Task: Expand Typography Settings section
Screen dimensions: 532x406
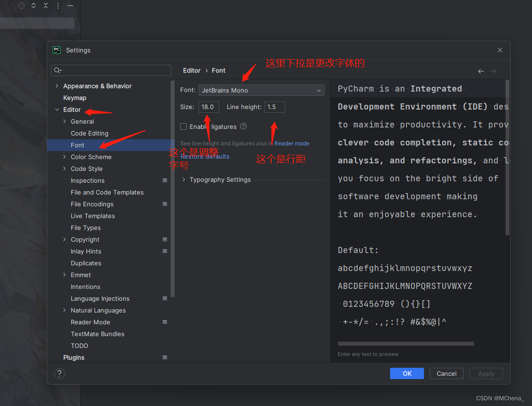Action: click(183, 179)
